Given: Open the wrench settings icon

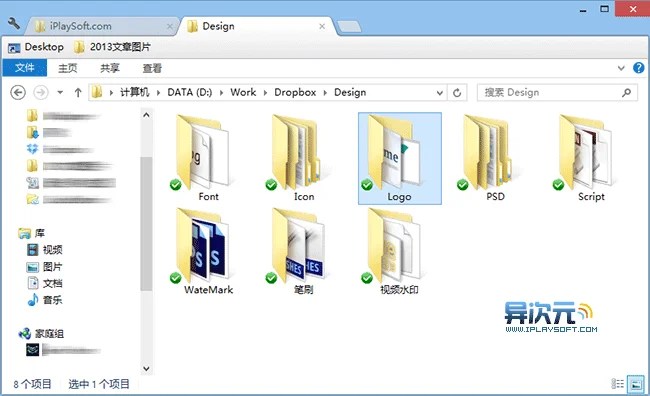Looking at the screenshot, I should coord(14,23).
